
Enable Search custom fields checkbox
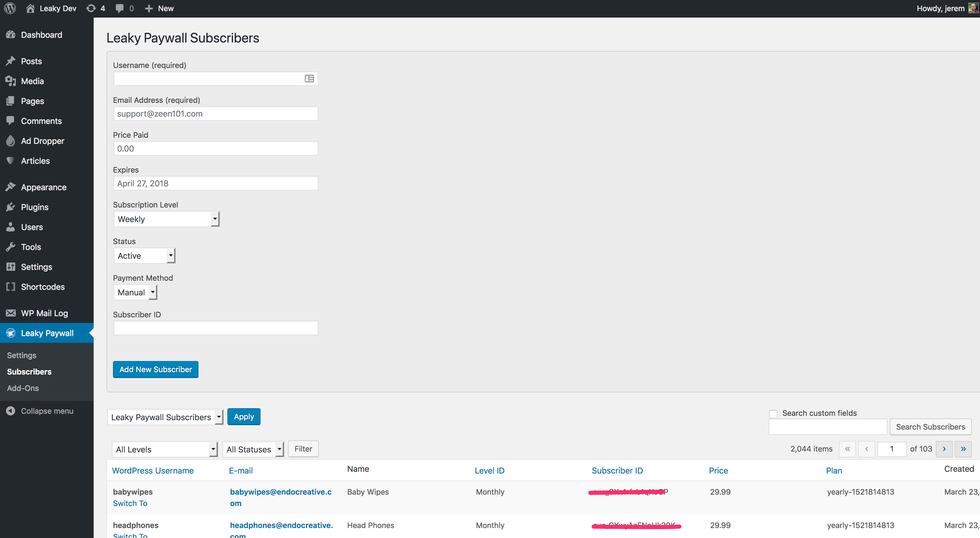click(x=773, y=413)
